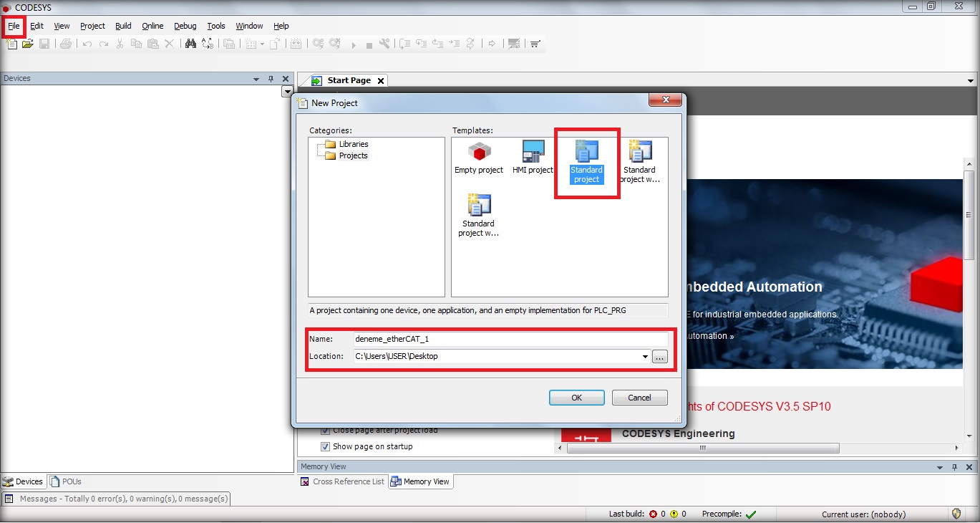Toggle the Show page on startup checkbox
The width and height of the screenshot is (980, 523).
click(326, 446)
